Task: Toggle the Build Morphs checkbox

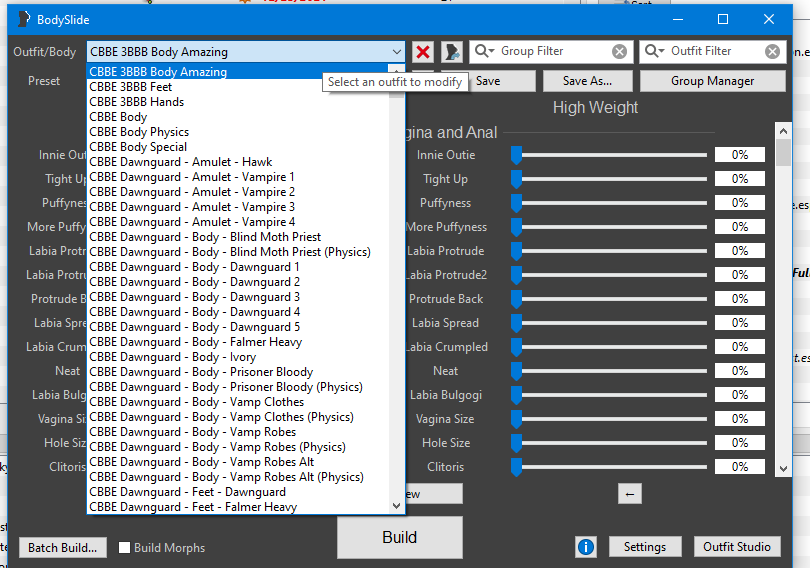Action: point(124,547)
